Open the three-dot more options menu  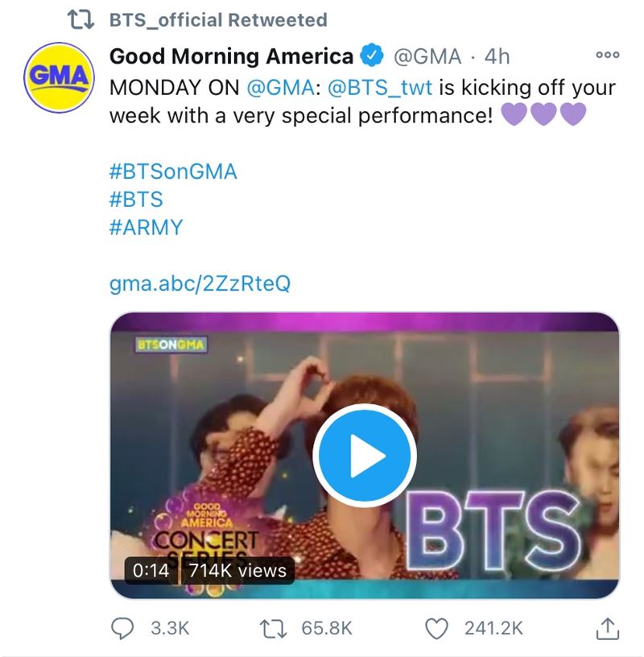point(608,55)
